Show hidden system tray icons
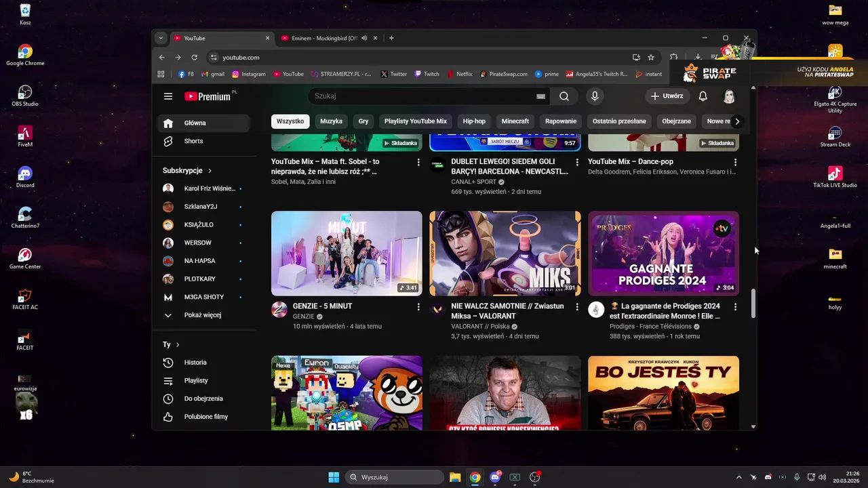 coord(738,477)
